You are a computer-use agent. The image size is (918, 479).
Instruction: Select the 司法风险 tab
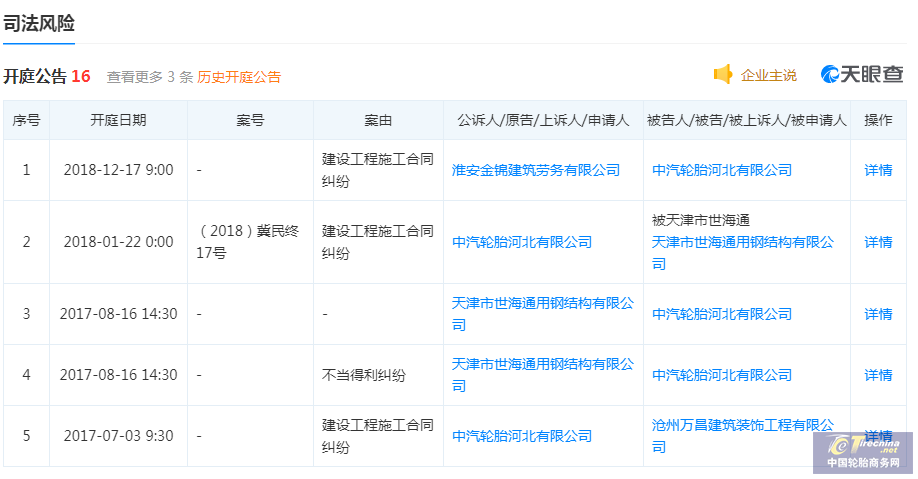pos(39,23)
